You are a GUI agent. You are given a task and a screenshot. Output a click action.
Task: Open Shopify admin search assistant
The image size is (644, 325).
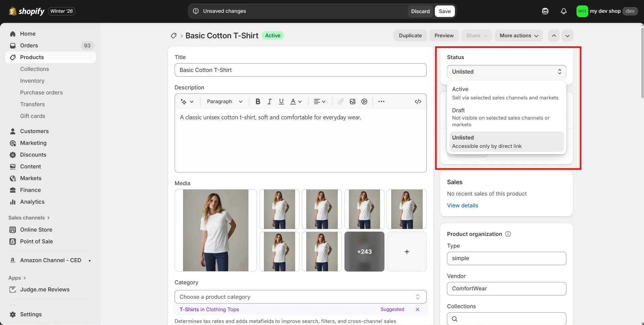tap(545, 11)
